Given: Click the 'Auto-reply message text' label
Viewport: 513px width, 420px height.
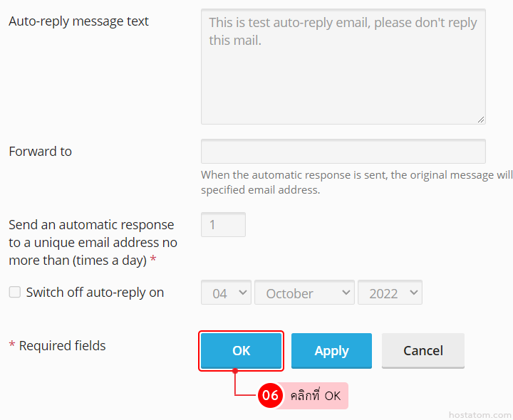Looking at the screenshot, I should (78, 21).
